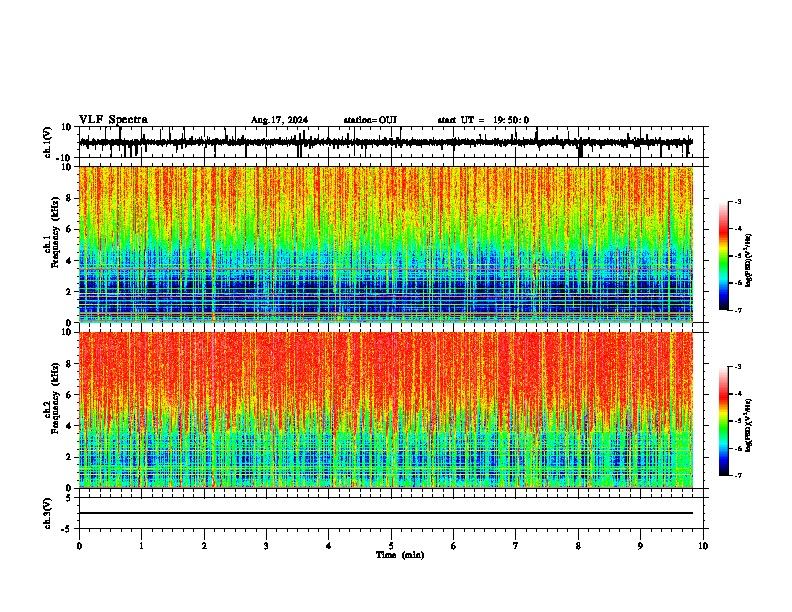Click time axis tick label "6"
The image size is (792, 612).
click(454, 546)
